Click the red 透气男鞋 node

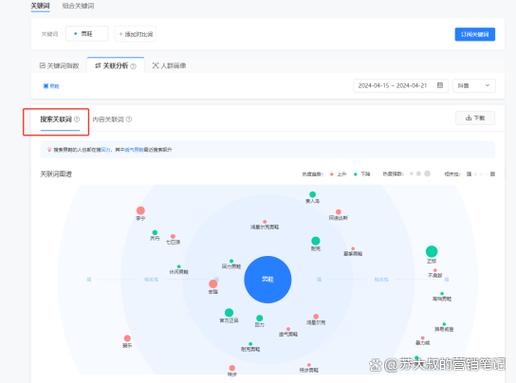(x=288, y=329)
